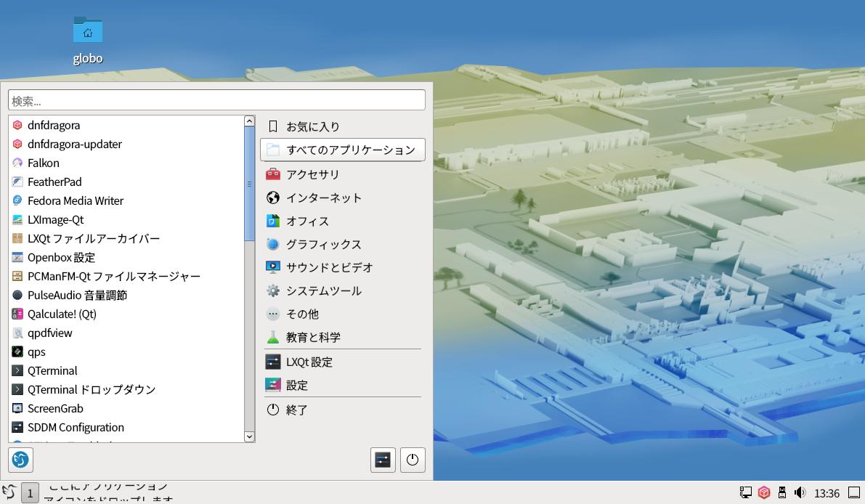Switch to desktop 1 in the taskbar pager
Screen dimensions: 865x504
coord(30,493)
